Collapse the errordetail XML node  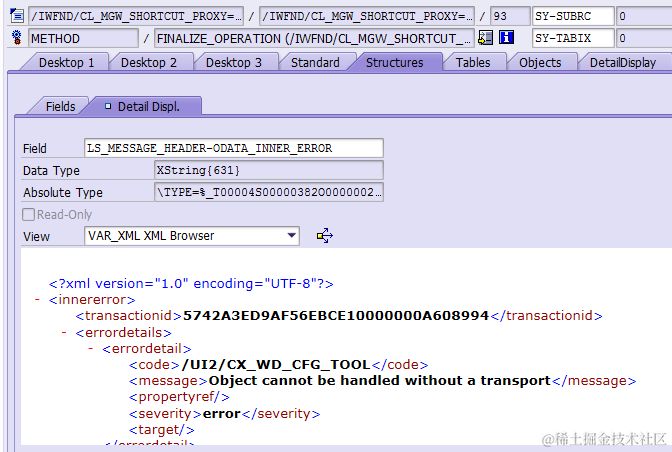(x=90, y=348)
